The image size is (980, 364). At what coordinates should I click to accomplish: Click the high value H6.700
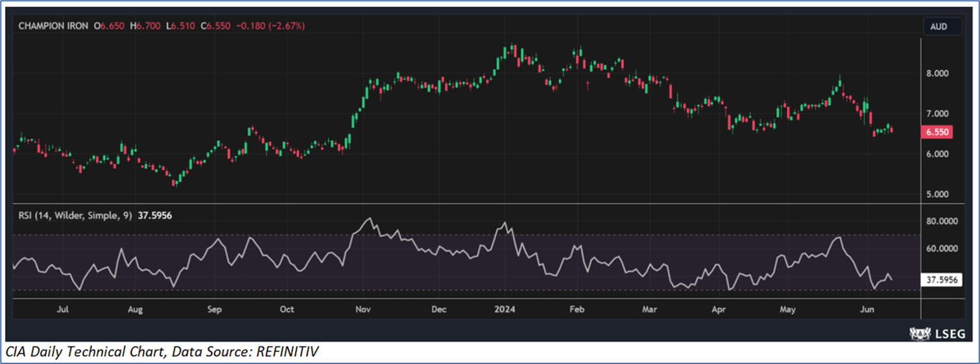[145, 26]
